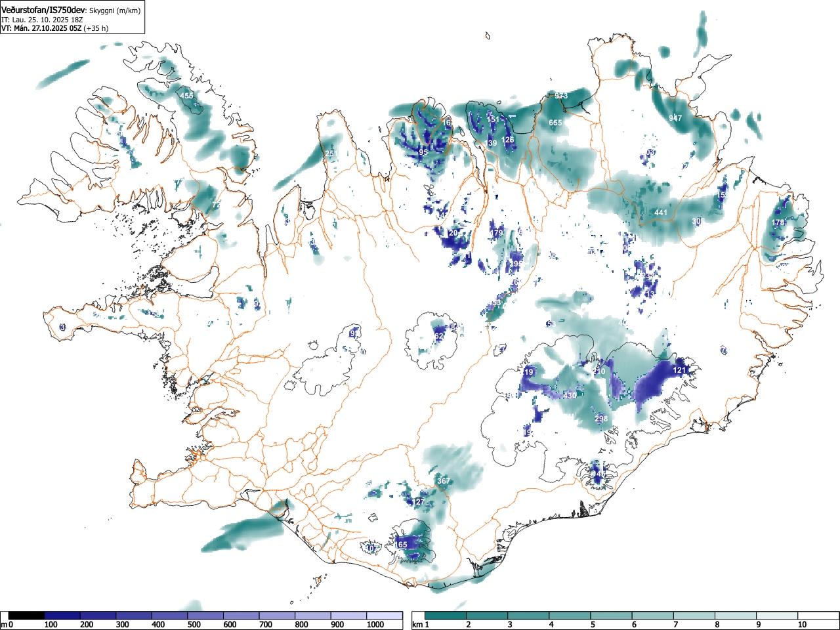
Task: Click the 7–8 km legend swatch
Action: (x=694, y=616)
